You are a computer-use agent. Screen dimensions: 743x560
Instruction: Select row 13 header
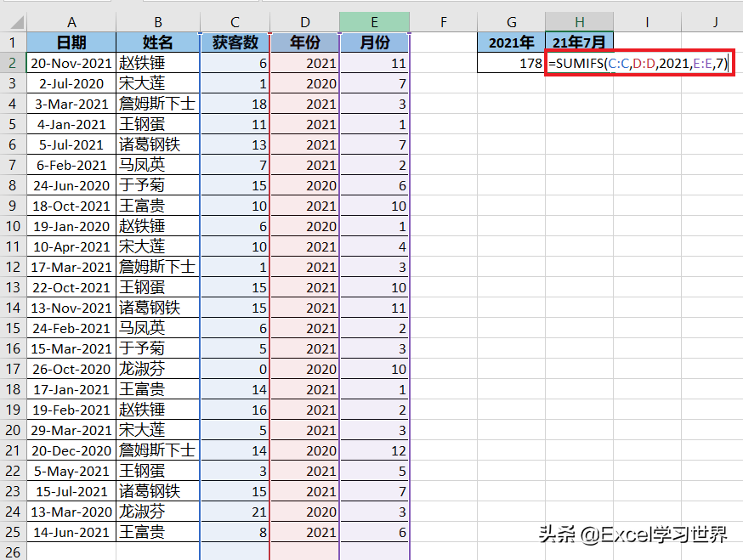[x=14, y=287]
